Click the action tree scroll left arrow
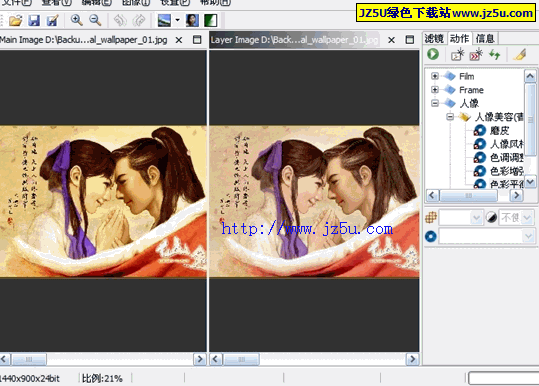The height and width of the screenshot is (386, 539). [x=432, y=196]
